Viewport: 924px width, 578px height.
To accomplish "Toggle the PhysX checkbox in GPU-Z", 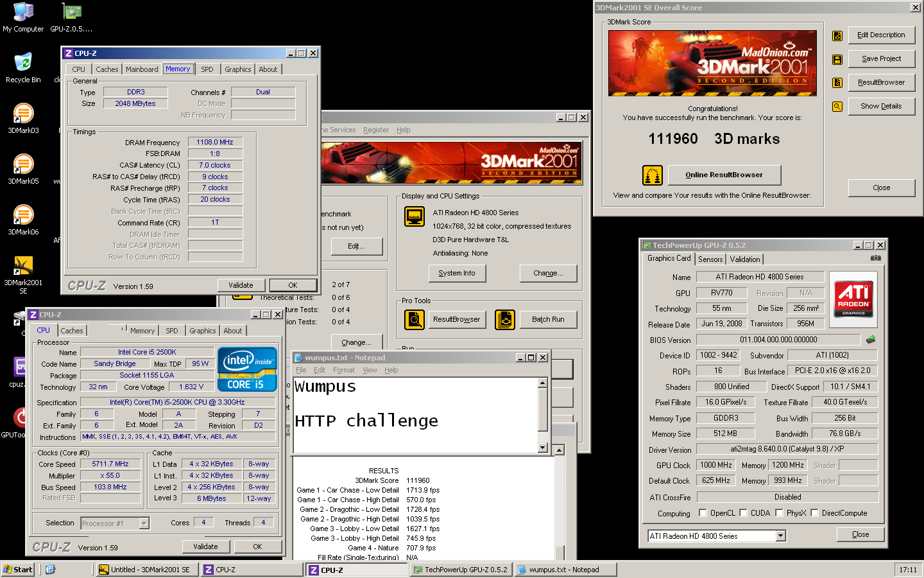I will (x=779, y=513).
